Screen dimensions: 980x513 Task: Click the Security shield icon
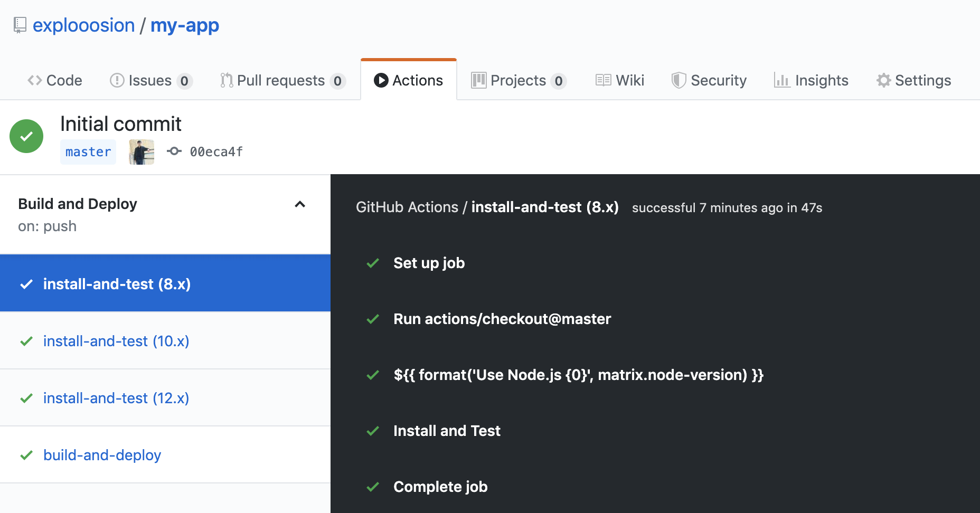click(679, 80)
